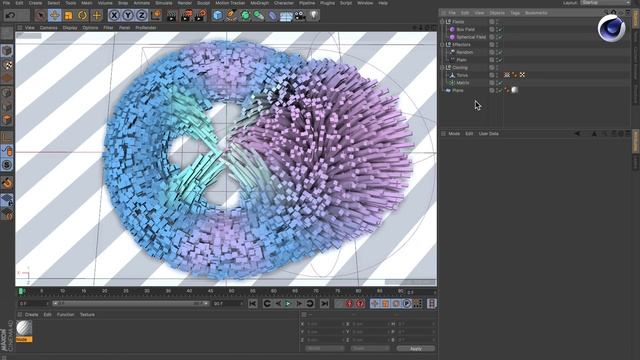
Task: Click the material sphere thumbnail
Action: [x=24, y=327]
